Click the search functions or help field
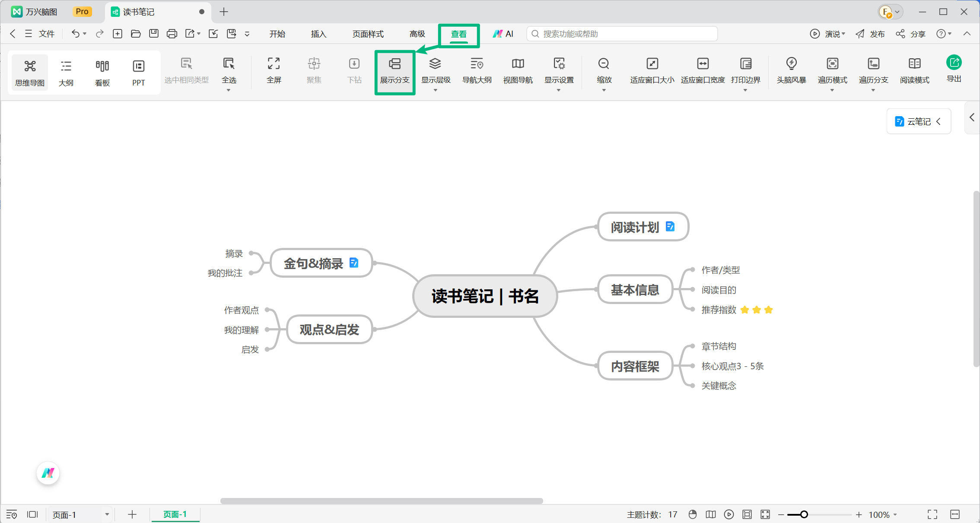The width and height of the screenshot is (980, 523). click(x=622, y=34)
